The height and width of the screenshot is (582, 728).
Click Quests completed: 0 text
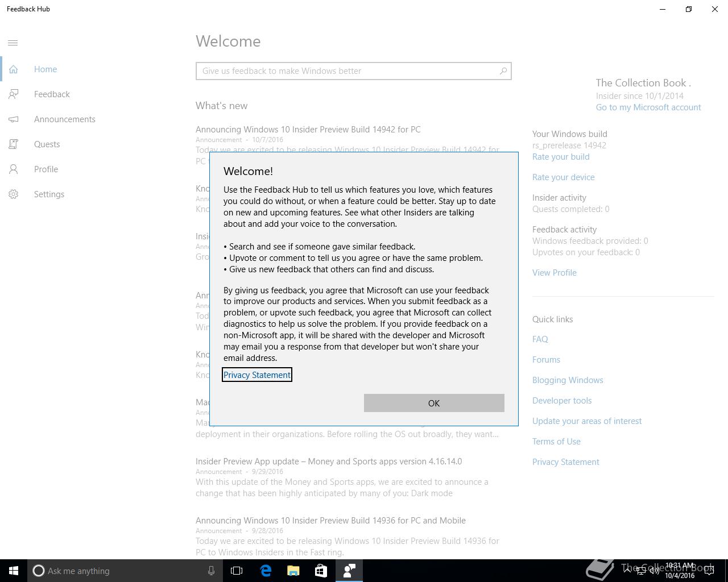(570, 209)
